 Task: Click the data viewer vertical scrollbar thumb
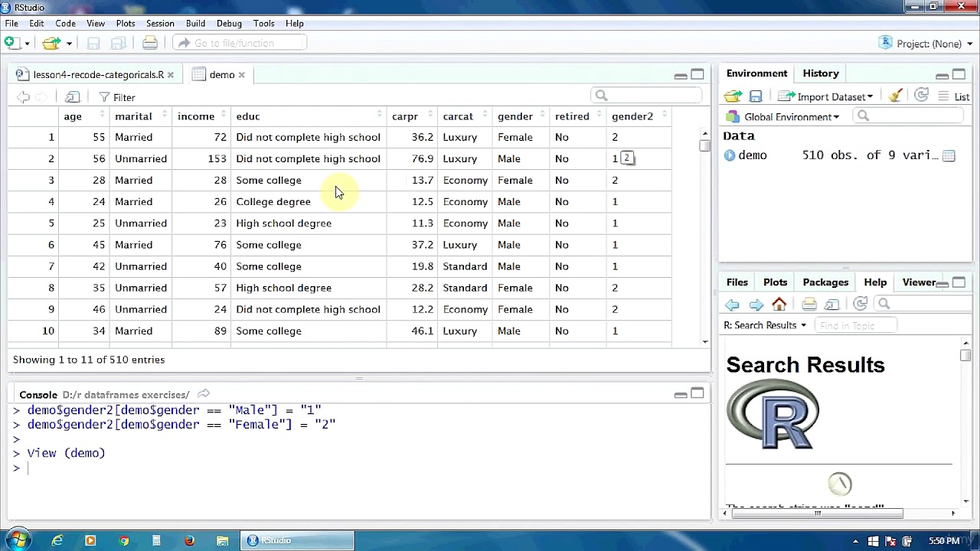pos(704,145)
